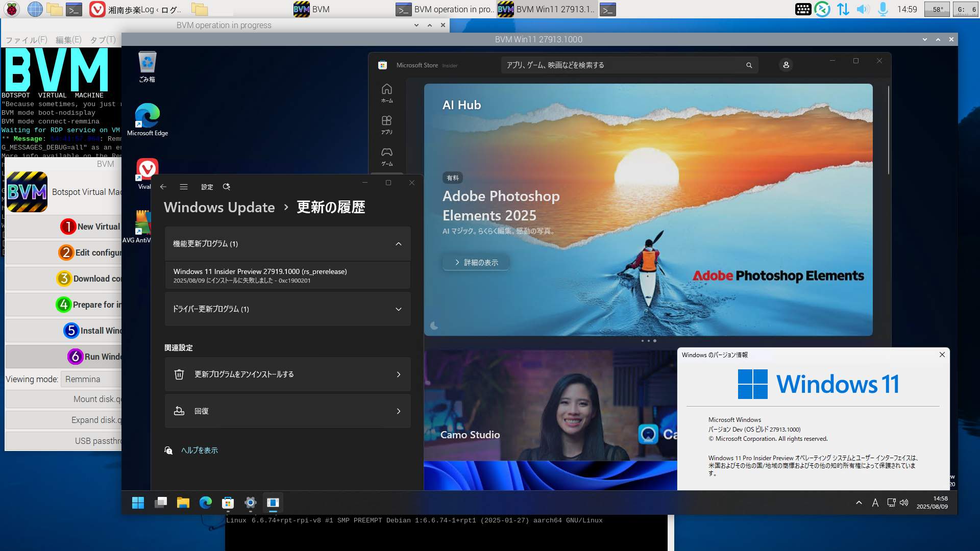Open winver app in Windows taskbar
The width and height of the screenshot is (980, 551).
(273, 503)
